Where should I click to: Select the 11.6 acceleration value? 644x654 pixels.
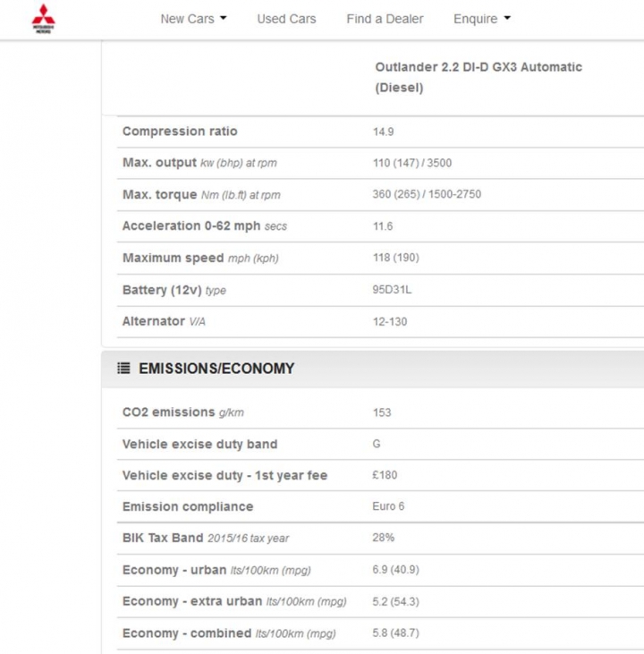pos(383,226)
